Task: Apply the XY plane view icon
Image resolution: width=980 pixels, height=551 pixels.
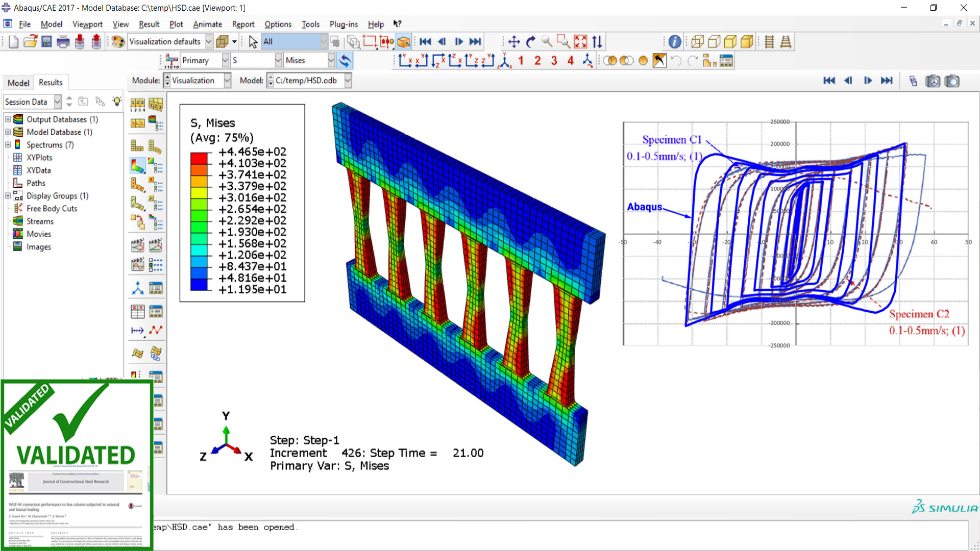Action: 405,61
